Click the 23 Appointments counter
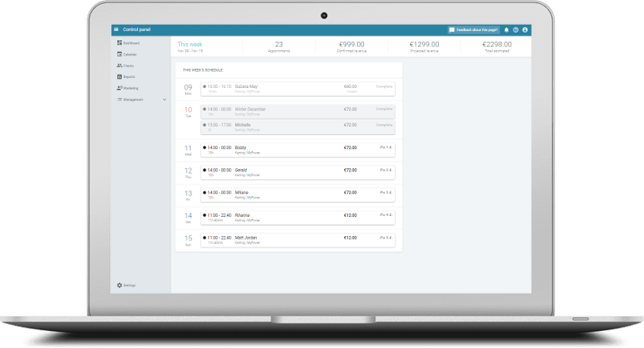This screenshot has width=644, height=348. [279, 46]
